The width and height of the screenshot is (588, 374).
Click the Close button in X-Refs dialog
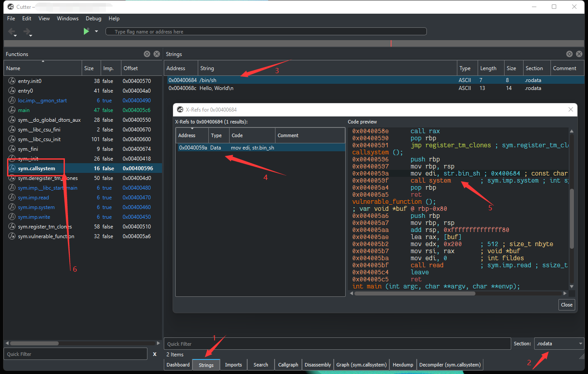(567, 305)
